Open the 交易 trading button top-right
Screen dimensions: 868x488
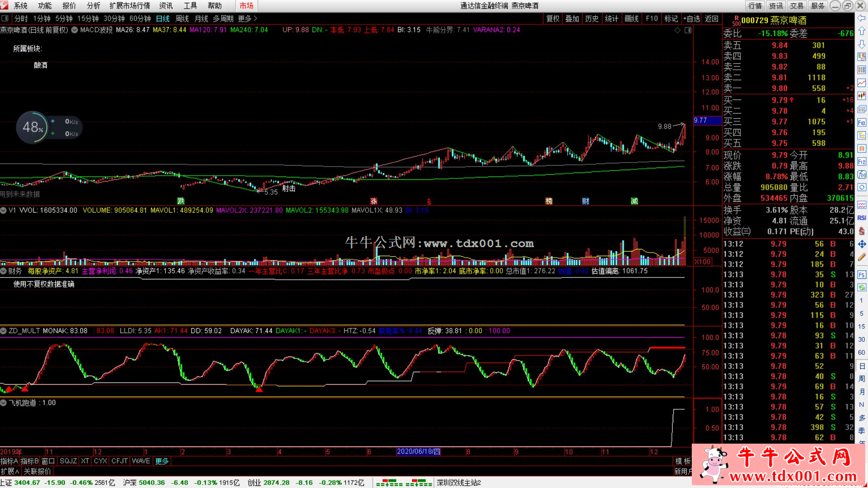click(797, 6)
